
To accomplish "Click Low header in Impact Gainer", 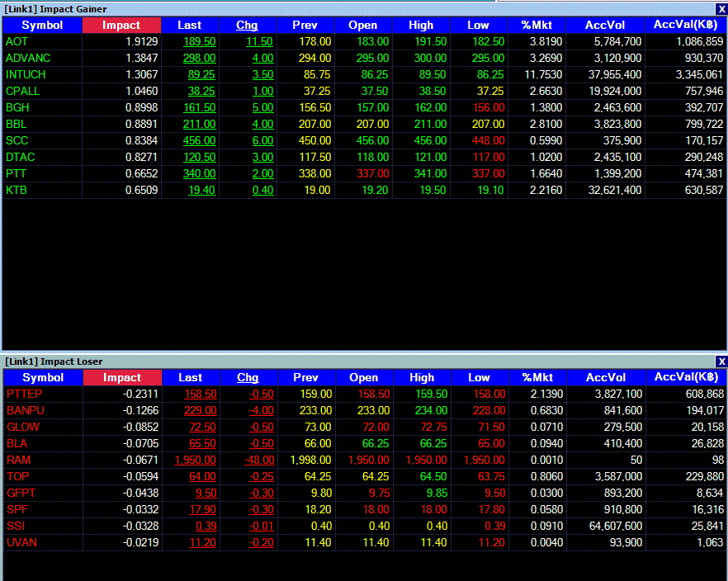I will pos(478,25).
